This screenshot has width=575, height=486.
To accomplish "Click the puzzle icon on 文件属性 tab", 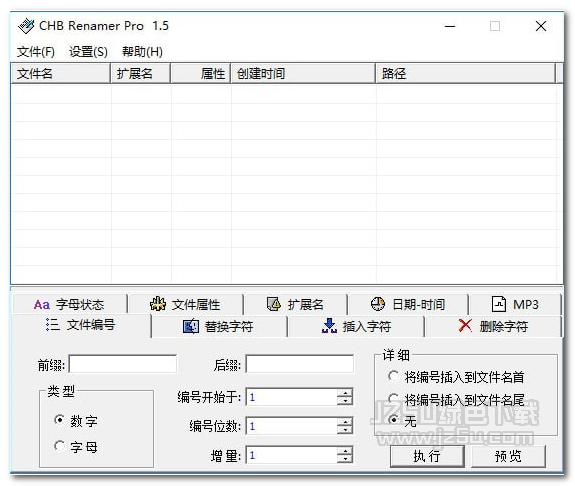I will point(158,304).
